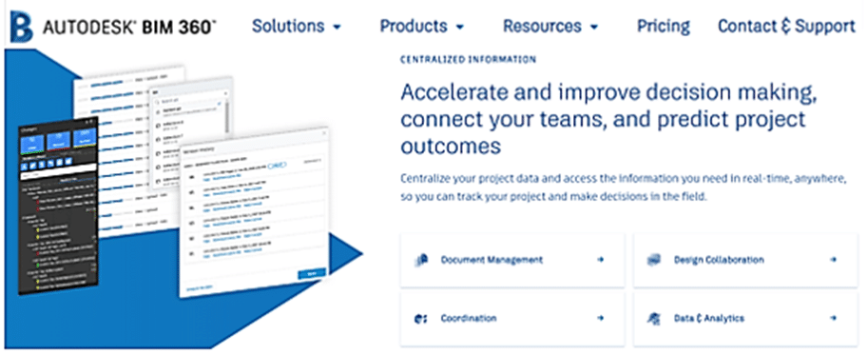Click the arrow on Data & Analytics card
Screen dimensions: 868x355
click(x=834, y=319)
